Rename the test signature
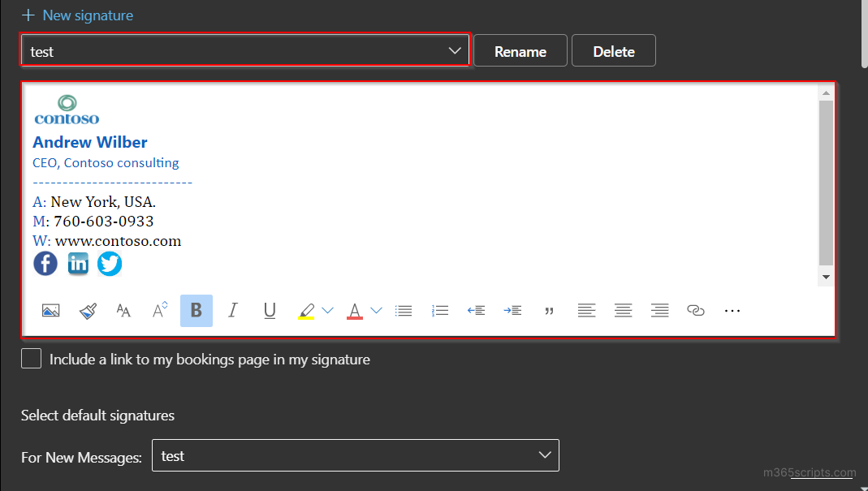The image size is (868, 491). [x=520, y=50]
